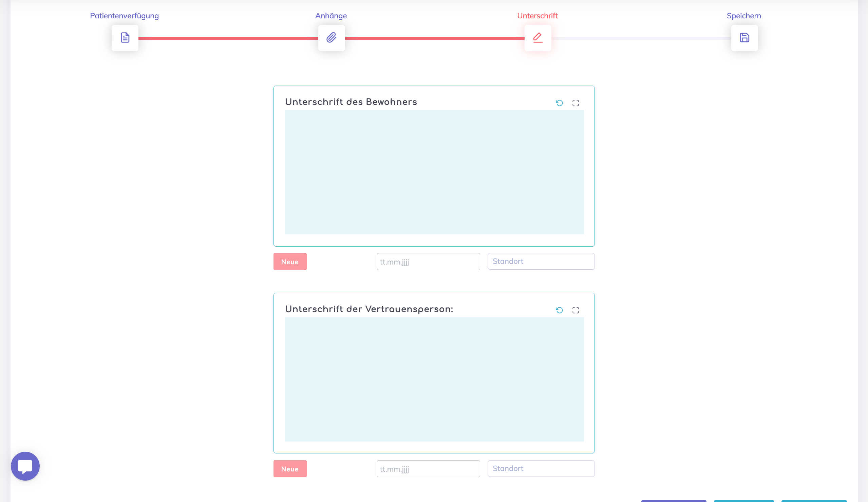This screenshot has width=868, height=502.
Task: Click the Bewohner date field tt.mm.jjjj
Action: [x=428, y=262]
